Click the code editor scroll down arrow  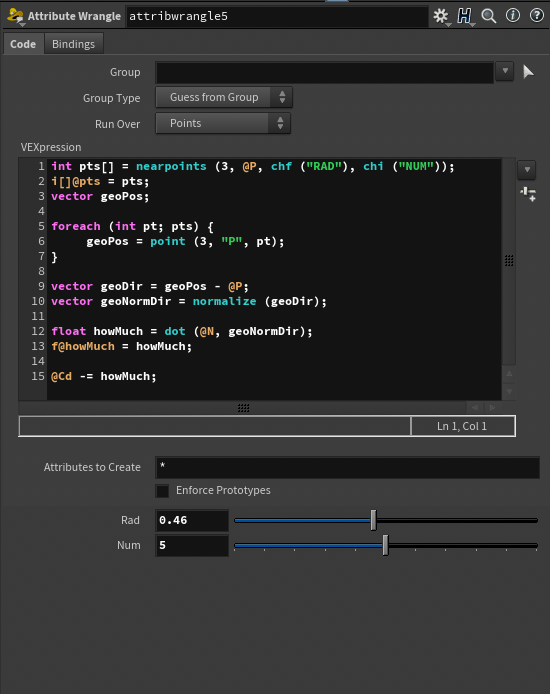509,391
